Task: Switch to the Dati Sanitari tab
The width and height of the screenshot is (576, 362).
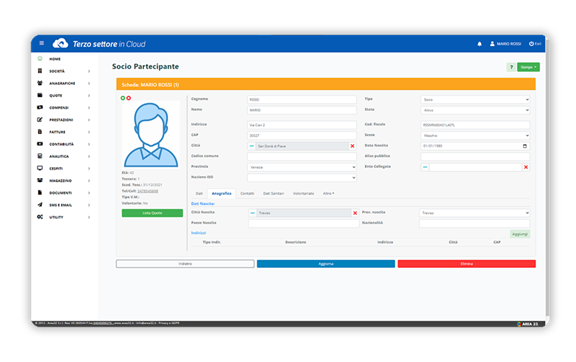Action: pyautogui.click(x=273, y=193)
